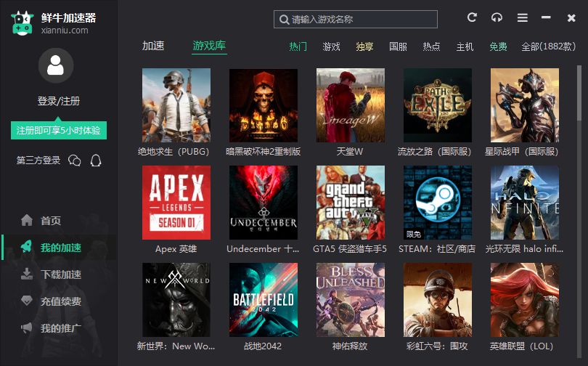588x366 pixels.
Task: Click the rocket icon beside 我的加速
Action: (x=27, y=247)
